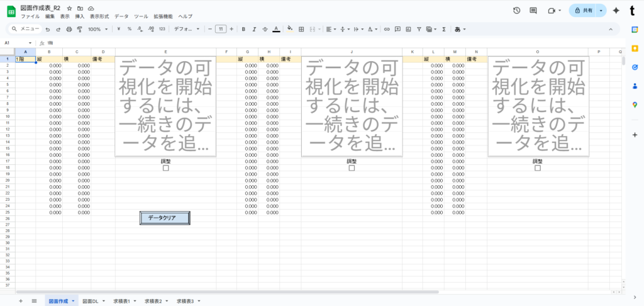The height and width of the screenshot is (306, 644).
Task: Increase decimal places
Action: point(151,29)
